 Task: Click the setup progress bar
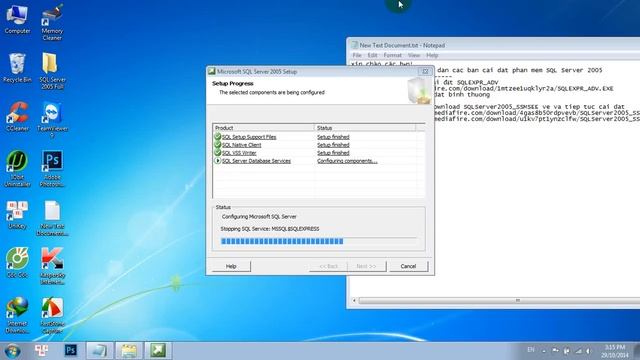[x=319, y=241]
